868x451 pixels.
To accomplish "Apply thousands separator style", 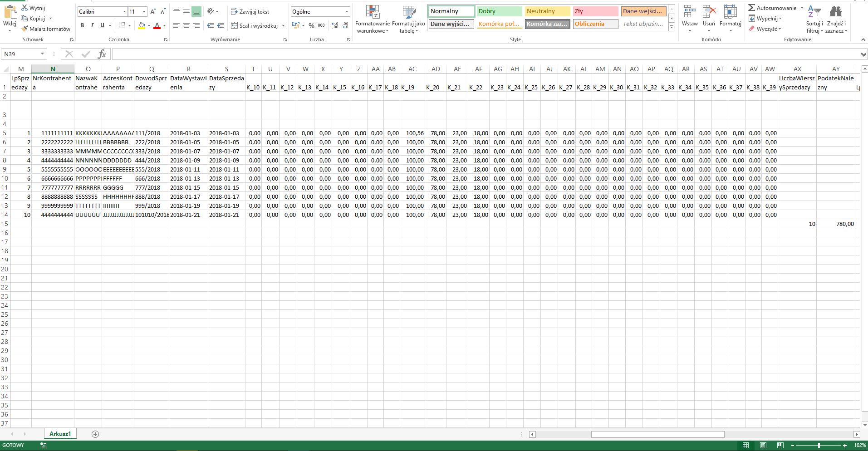I will pos(321,25).
